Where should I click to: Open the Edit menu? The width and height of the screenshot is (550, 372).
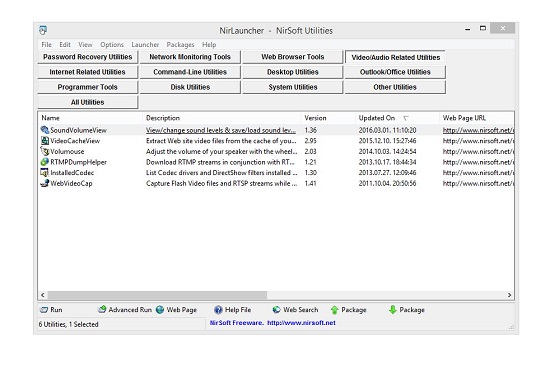(x=65, y=45)
